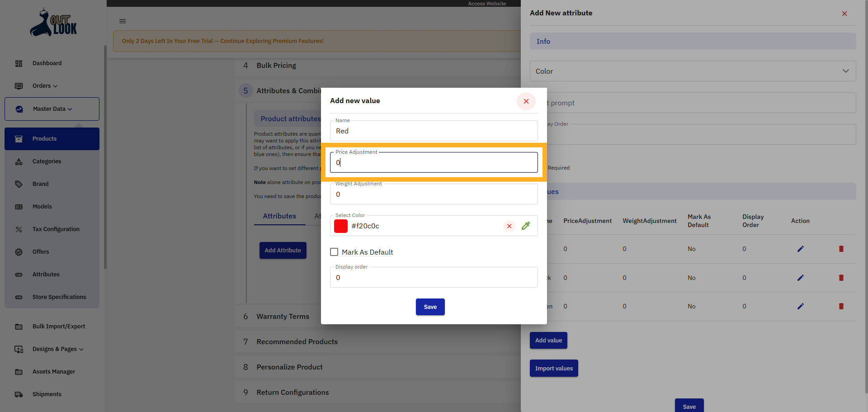
Task: Save the new value with the Save button
Action: 430,307
